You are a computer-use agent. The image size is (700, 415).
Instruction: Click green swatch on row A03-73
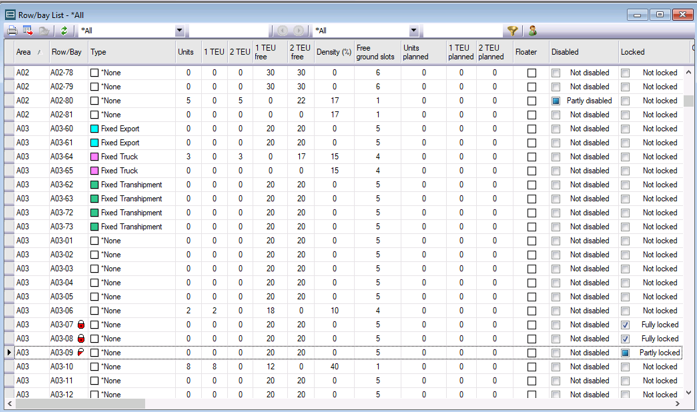(x=94, y=227)
